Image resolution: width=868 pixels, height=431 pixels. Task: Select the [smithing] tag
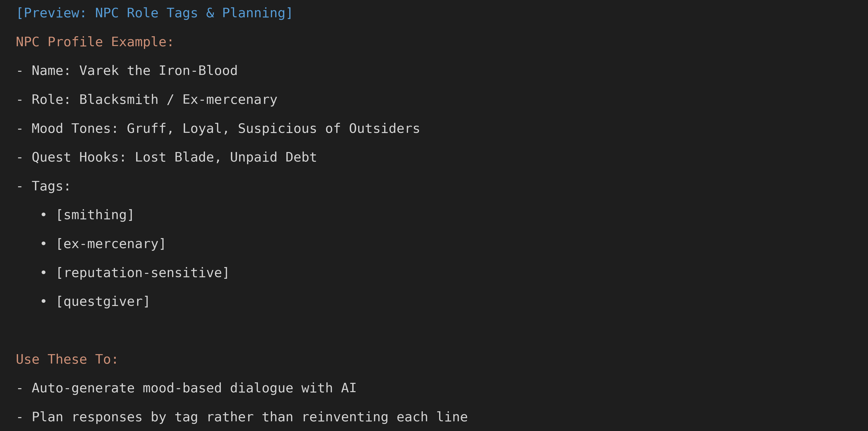click(x=95, y=215)
